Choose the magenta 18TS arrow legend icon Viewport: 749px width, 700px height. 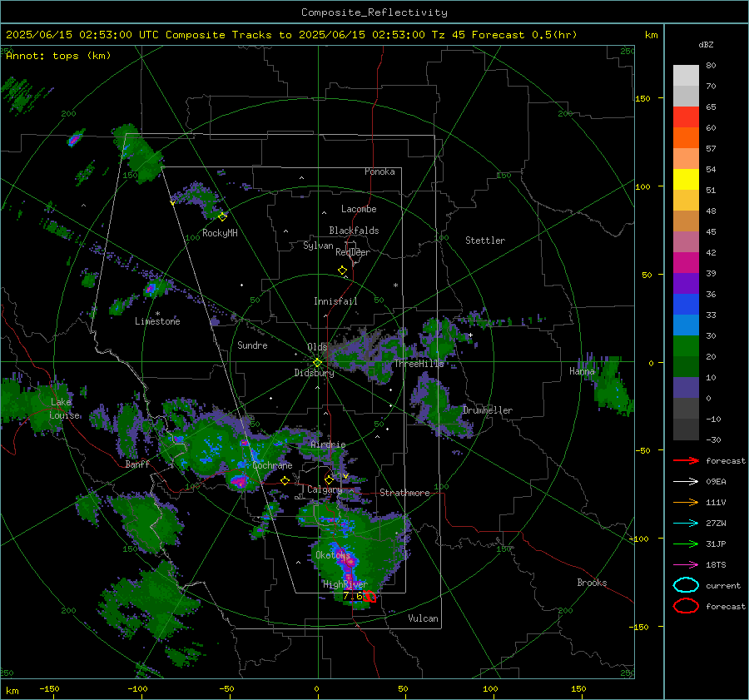[686, 565]
